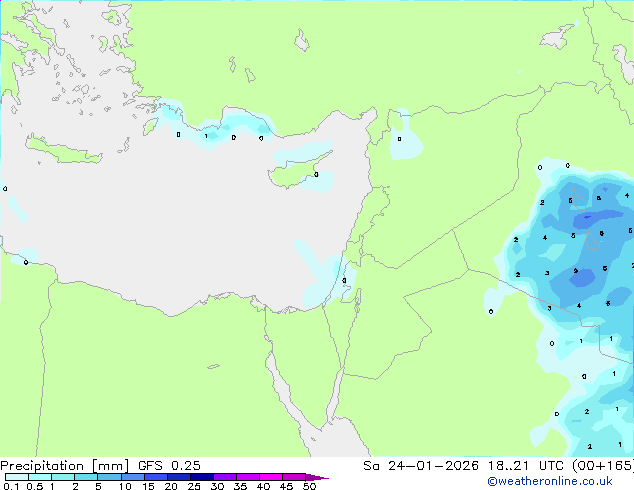The image size is (634, 490).
Task: Click the 15–20 mm legend swatch
Action: coord(155,477)
